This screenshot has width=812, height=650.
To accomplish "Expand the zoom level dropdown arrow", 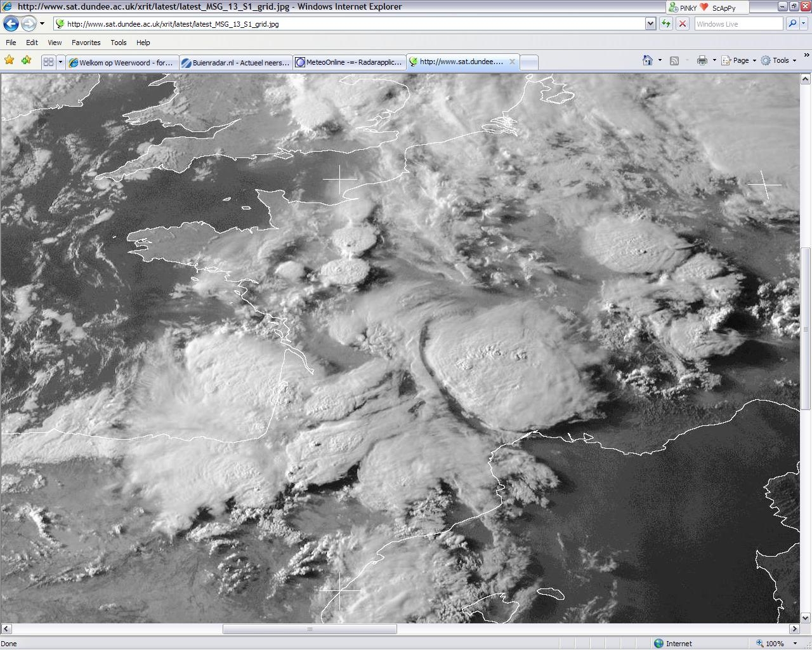I will tap(795, 644).
